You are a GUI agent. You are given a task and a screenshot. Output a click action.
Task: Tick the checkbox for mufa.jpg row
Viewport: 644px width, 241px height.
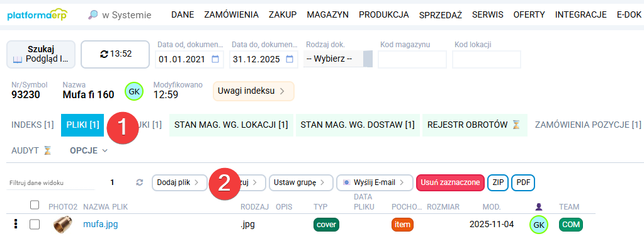pyautogui.click(x=35, y=224)
